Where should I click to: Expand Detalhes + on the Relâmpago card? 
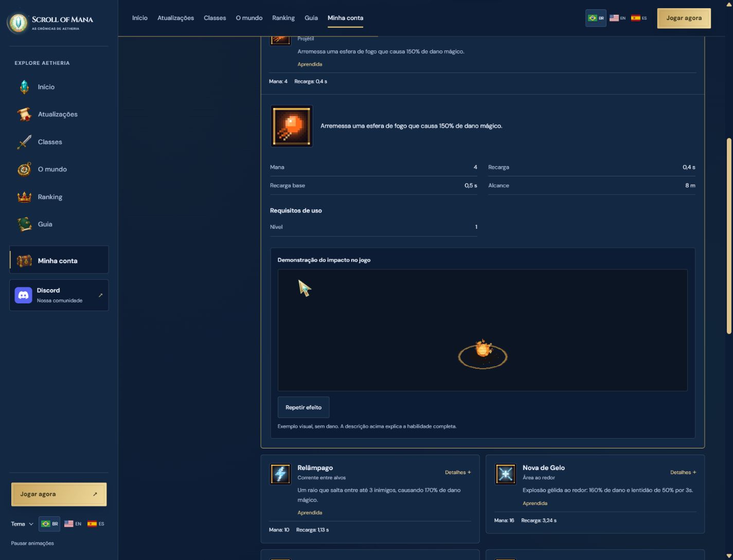[x=458, y=472]
